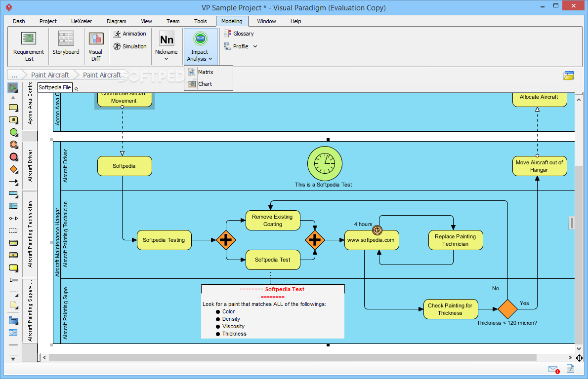Select the Lane shape tool
The image size is (588, 379).
[x=13, y=206]
